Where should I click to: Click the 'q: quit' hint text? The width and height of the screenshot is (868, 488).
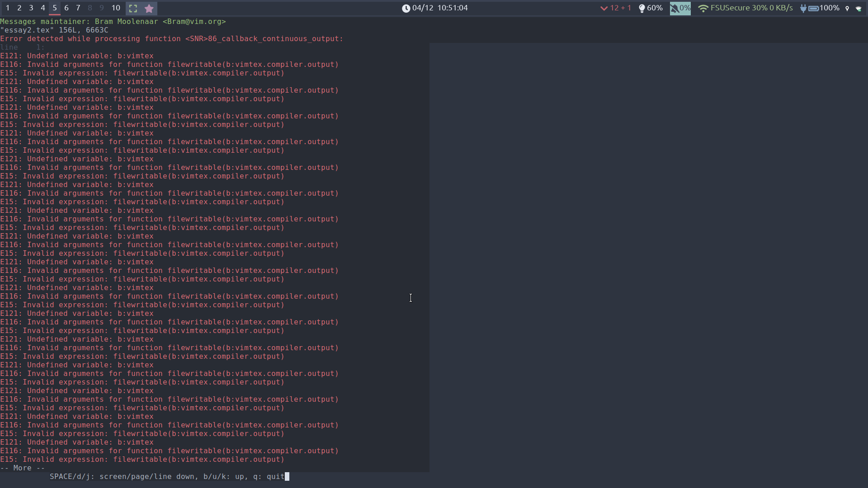coord(269,477)
